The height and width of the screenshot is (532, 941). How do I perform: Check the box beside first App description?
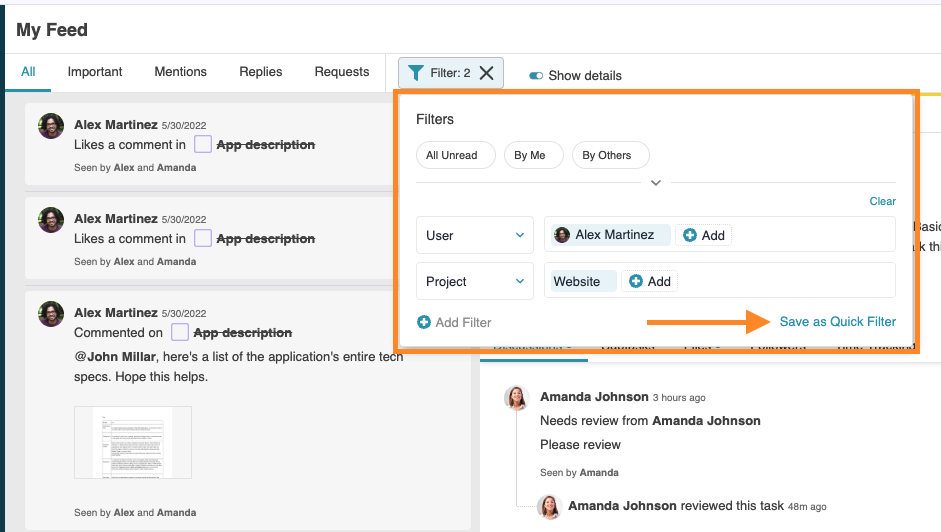coord(203,144)
